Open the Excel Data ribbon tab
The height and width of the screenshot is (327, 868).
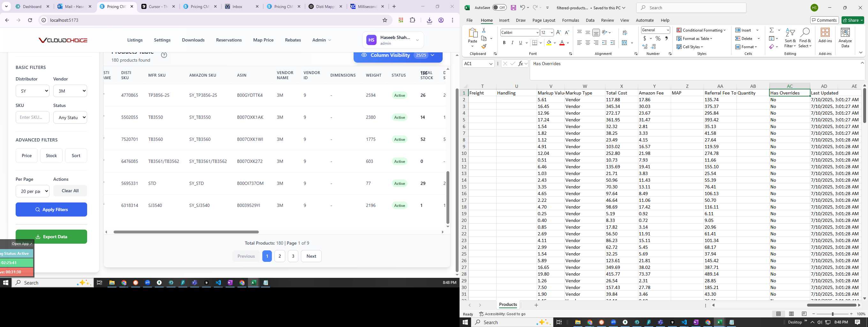point(590,20)
